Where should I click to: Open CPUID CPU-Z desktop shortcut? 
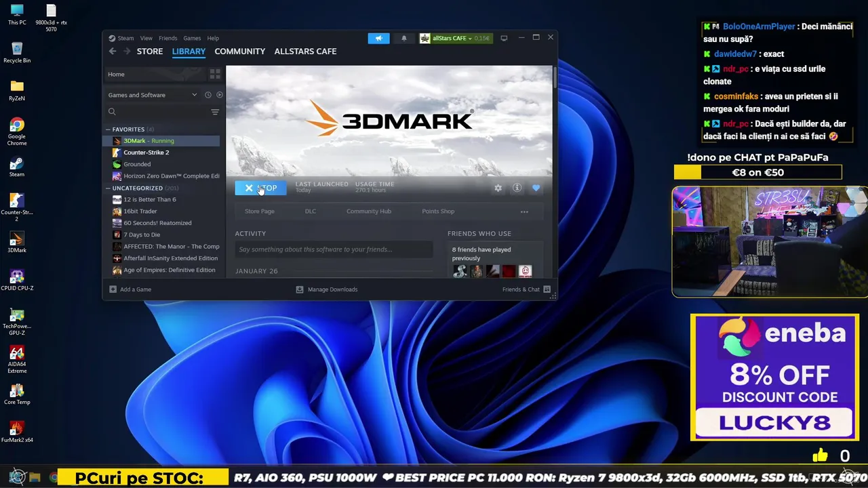[17, 281]
